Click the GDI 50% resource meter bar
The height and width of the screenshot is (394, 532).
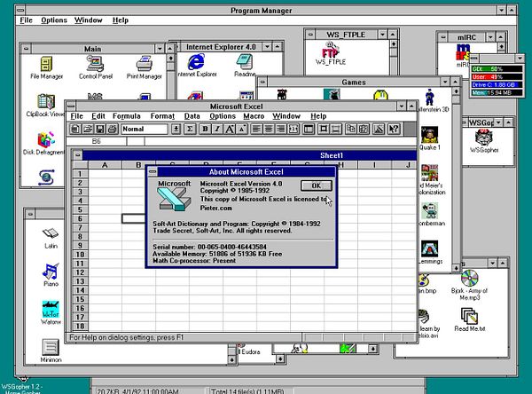[497, 69]
